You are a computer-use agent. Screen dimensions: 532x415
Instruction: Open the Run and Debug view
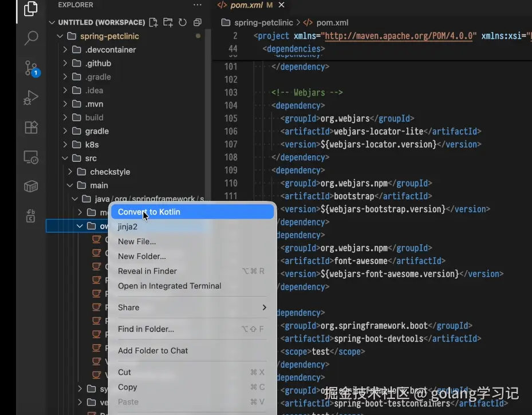tap(31, 98)
